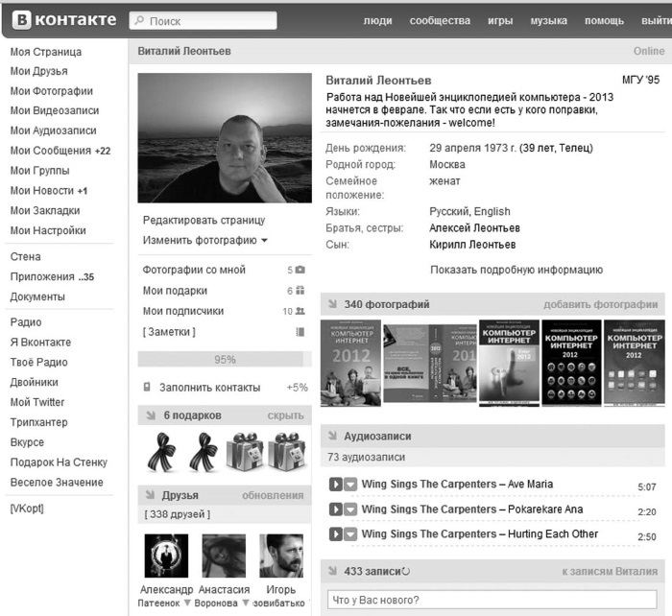
Task: Click добавить фотографии link
Action: tap(600, 304)
